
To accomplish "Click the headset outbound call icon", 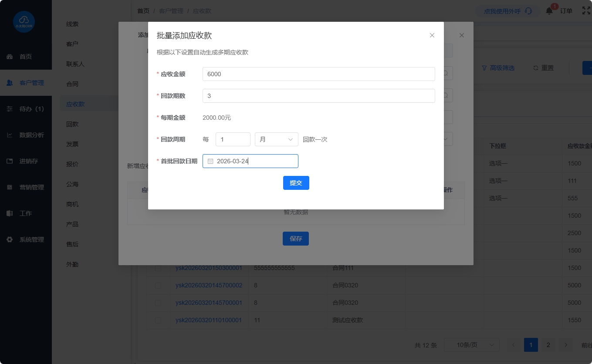I will [x=528, y=11].
